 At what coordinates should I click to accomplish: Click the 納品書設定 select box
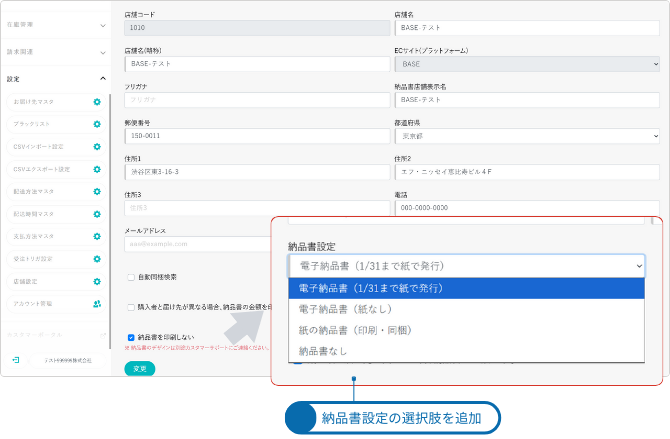click(x=467, y=266)
